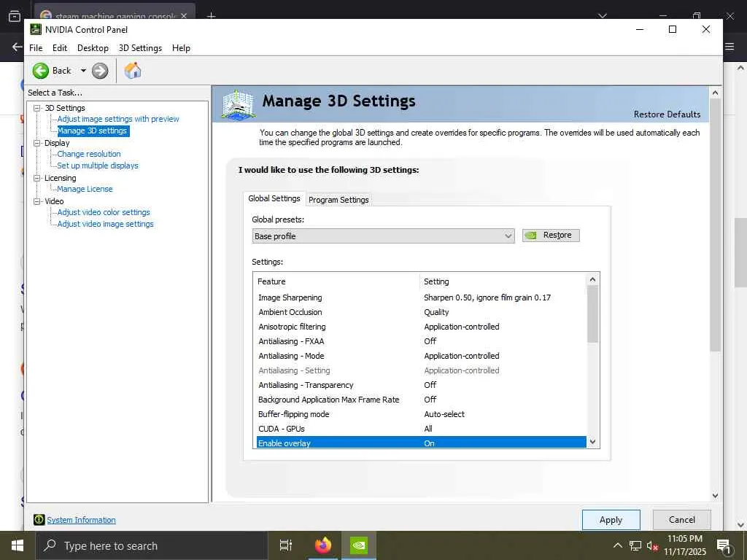Collapse the Display tree node
The image size is (747, 560).
[x=36, y=143]
